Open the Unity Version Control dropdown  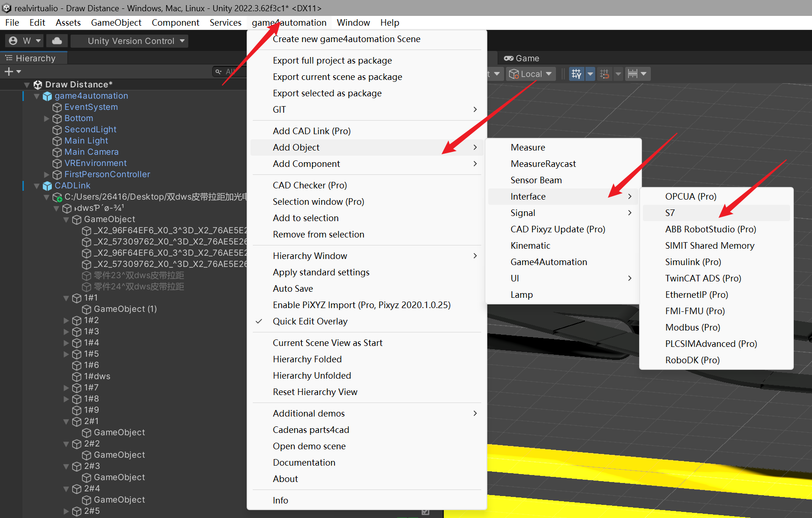129,41
